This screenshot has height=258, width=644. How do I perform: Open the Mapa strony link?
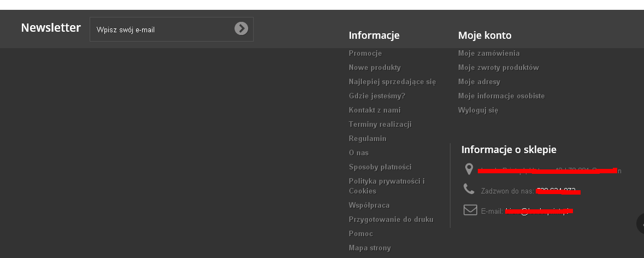click(370, 248)
